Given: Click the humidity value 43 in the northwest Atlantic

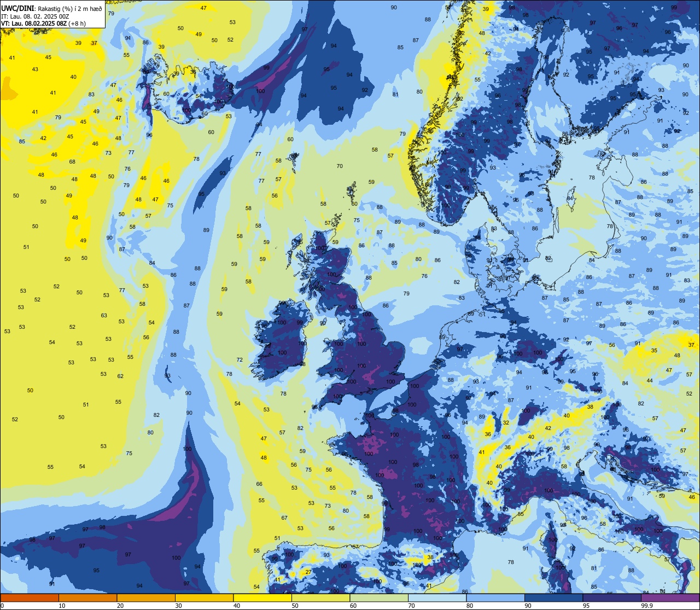Looking at the screenshot, I should point(35,69).
